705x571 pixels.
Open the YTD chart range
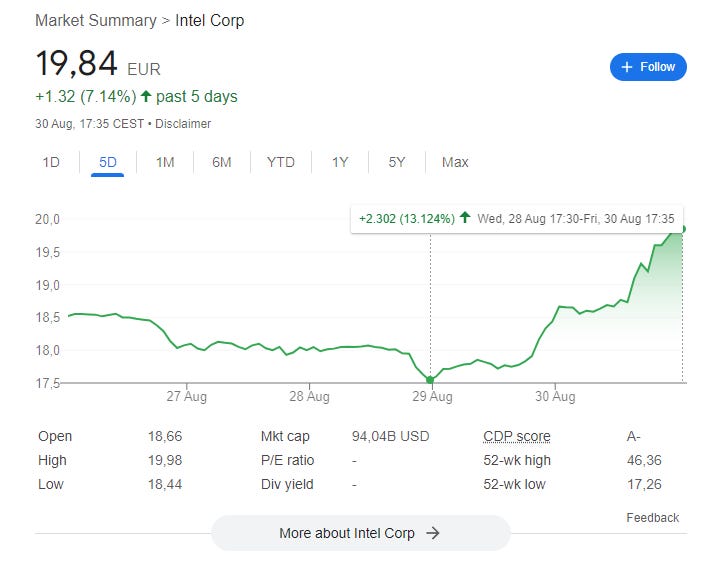(281, 162)
